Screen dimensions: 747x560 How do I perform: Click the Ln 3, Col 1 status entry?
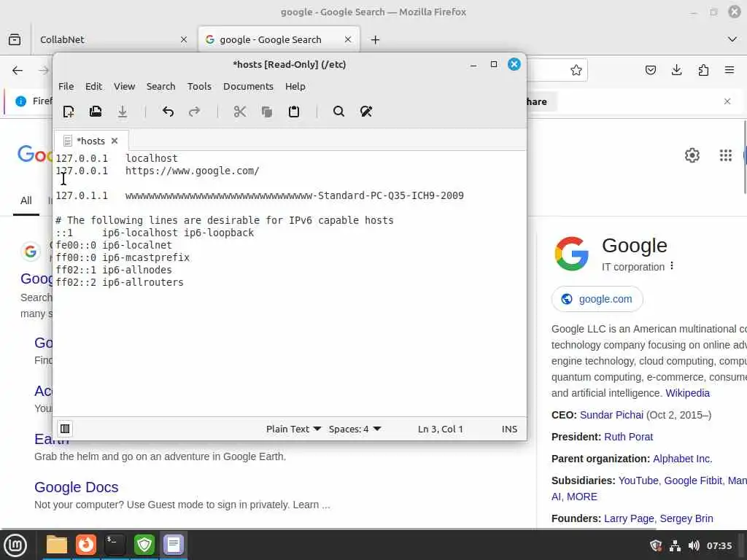440,429
